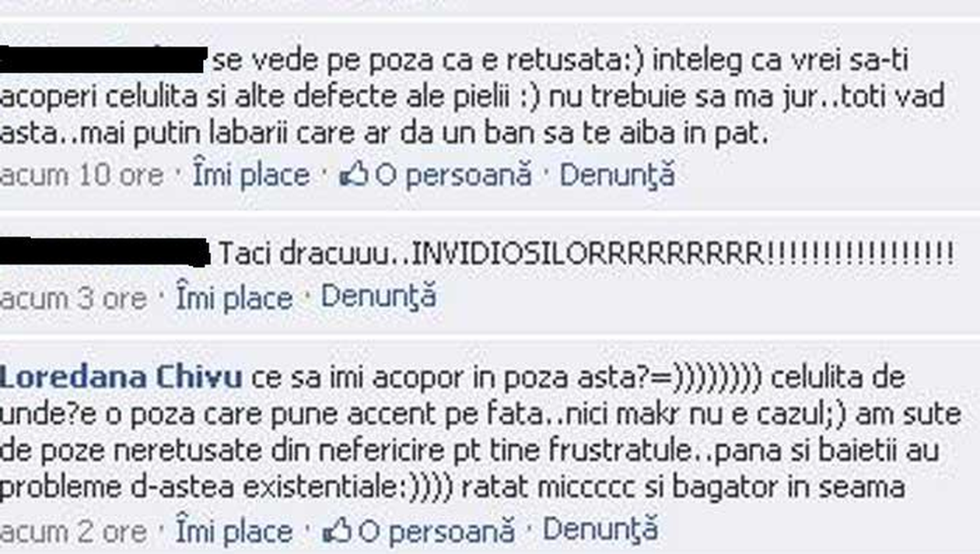Image resolution: width=980 pixels, height=554 pixels.
Task: Like Loredana Chivu's comment via Îmi place
Action: click(x=233, y=531)
